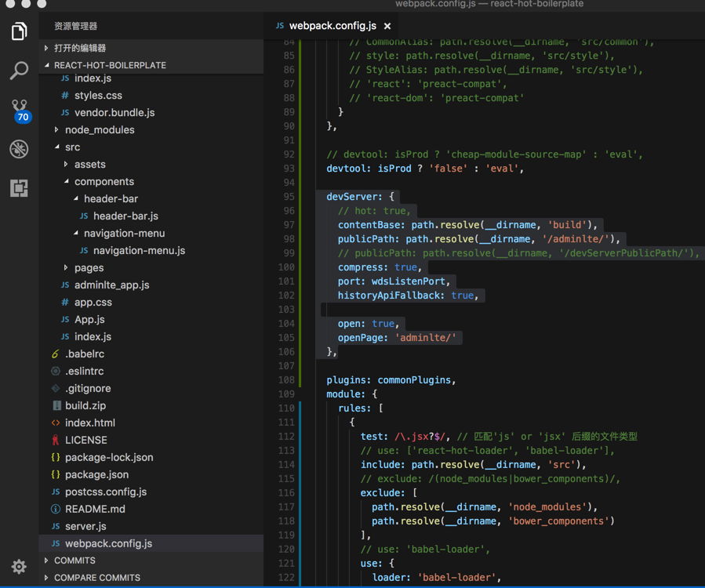
Task: Open the Debug view icon
Action: pos(19,149)
